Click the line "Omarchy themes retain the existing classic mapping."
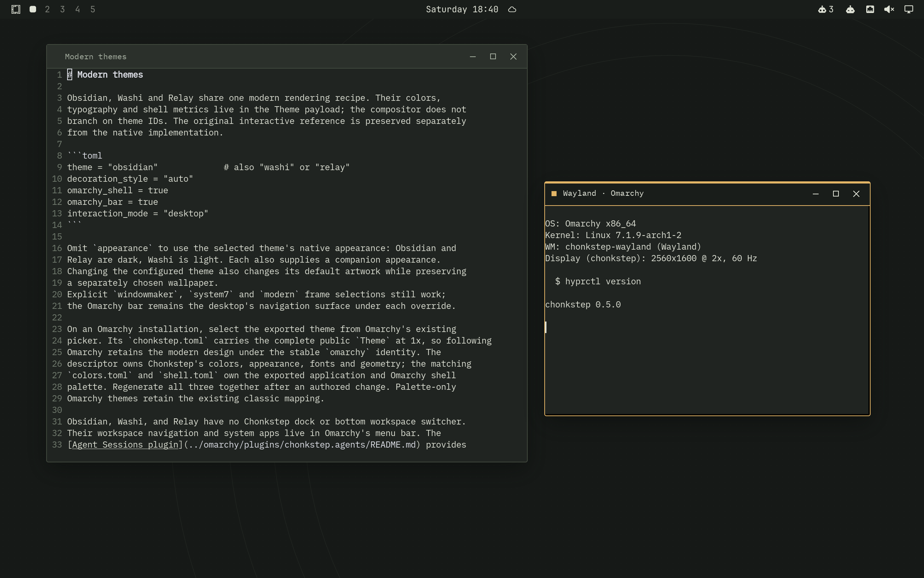The width and height of the screenshot is (924, 578). (196, 398)
